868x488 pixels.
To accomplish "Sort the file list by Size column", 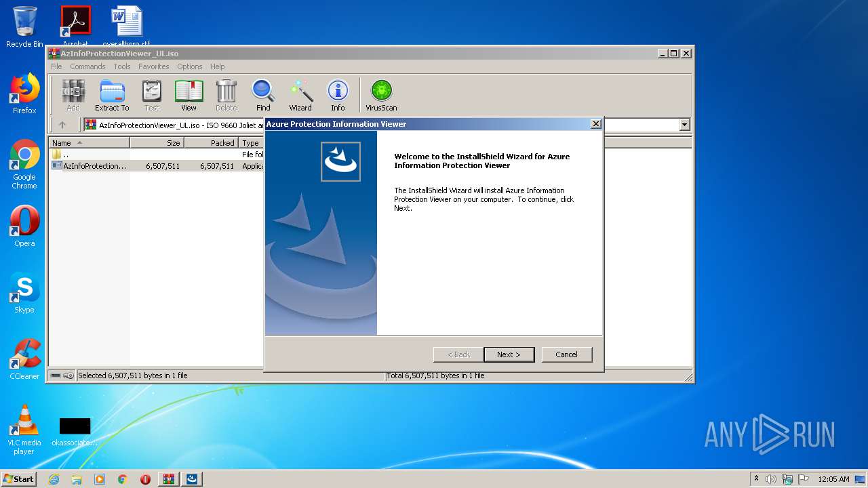I will click(x=157, y=143).
